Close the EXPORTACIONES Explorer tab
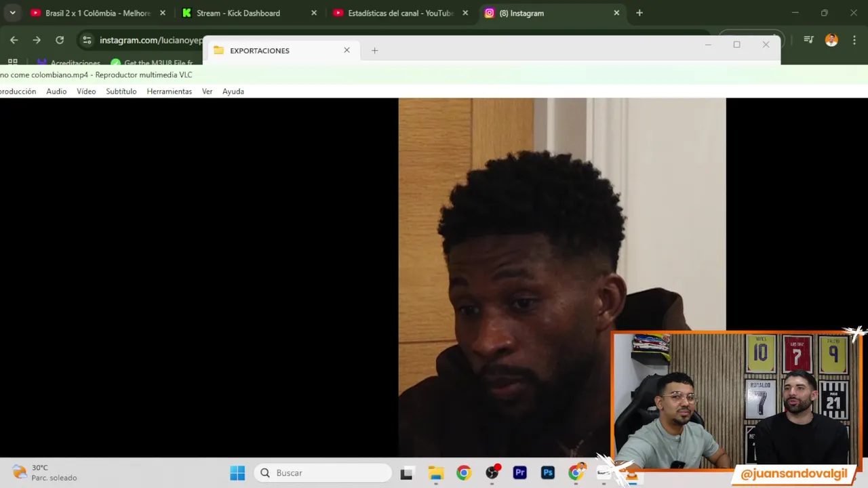Screen dimensions: 868x488 click(347, 50)
